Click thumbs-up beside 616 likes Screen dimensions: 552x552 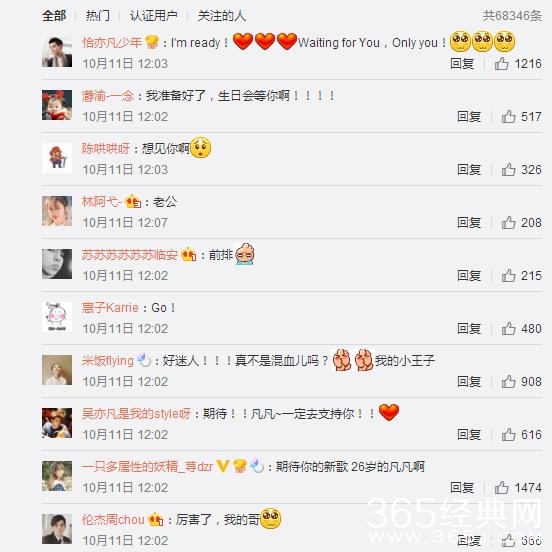(508, 434)
